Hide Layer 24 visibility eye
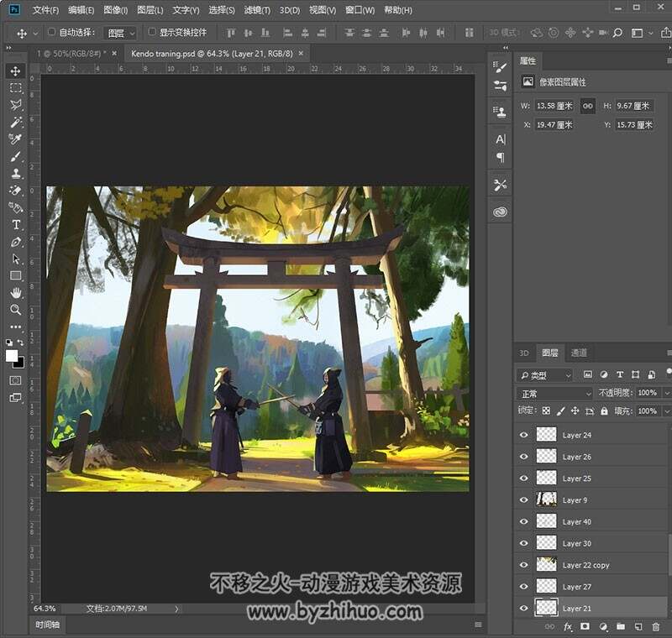Screen dimensions: 672x638 pyautogui.click(x=523, y=435)
